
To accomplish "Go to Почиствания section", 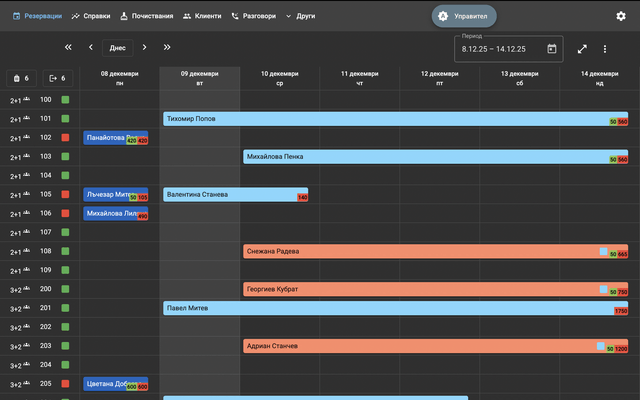I will [146, 16].
